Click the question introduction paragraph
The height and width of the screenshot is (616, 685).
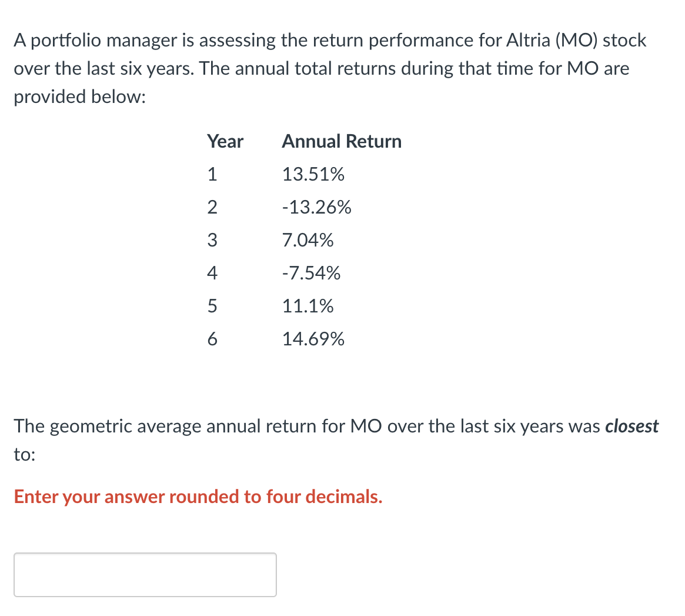[x=329, y=68]
